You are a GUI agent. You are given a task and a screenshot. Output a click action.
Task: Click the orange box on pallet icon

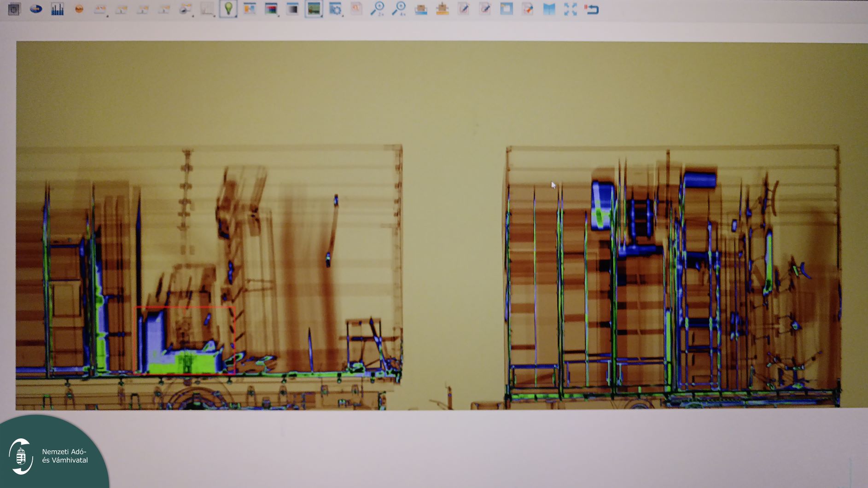point(442,9)
